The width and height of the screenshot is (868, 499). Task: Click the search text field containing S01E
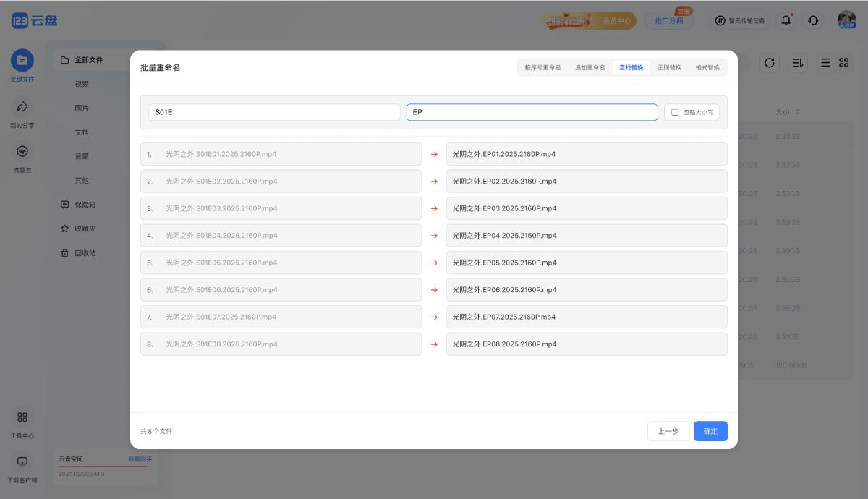click(273, 112)
